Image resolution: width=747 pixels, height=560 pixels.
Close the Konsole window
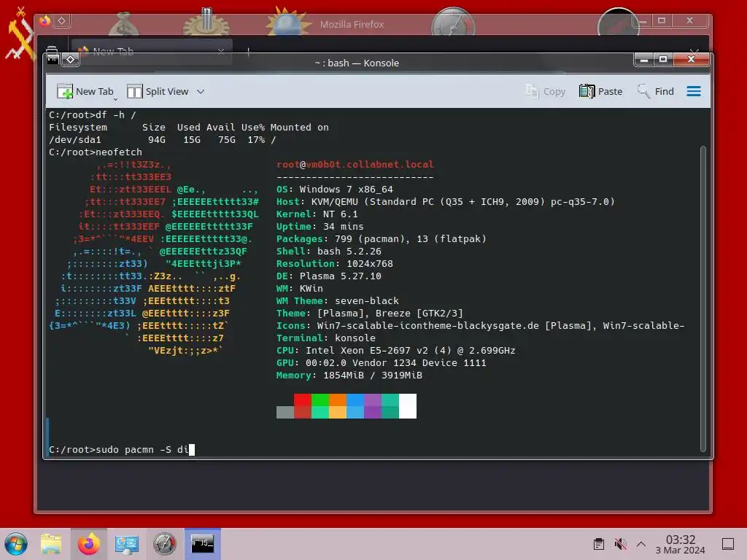pyautogui.click(x=691, y=60)
